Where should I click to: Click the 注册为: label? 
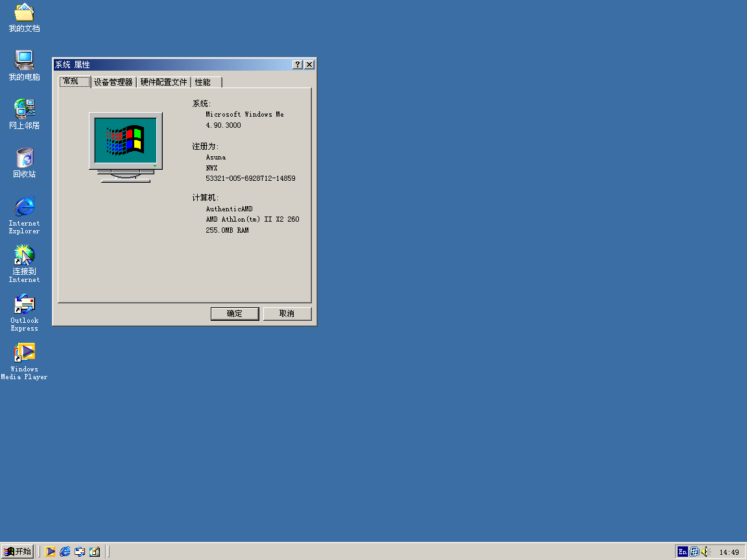pyautogui.click(x=206, y=146)
